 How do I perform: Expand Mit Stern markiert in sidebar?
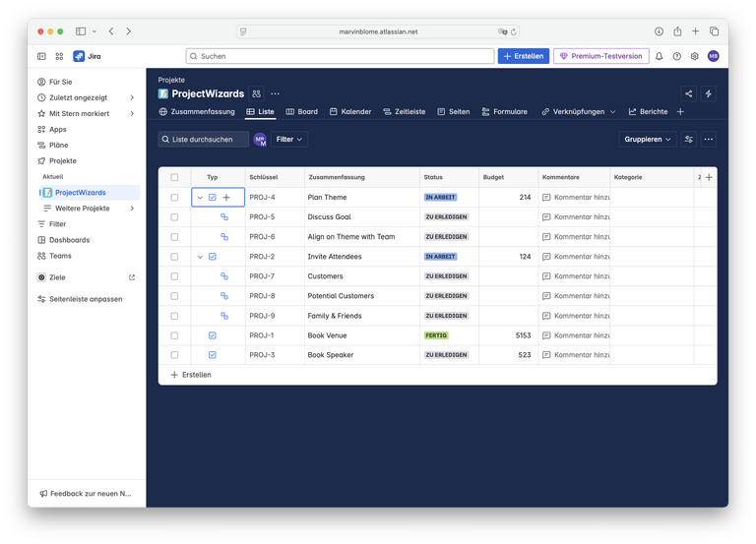pyautogui.click(x=132, y=114)
